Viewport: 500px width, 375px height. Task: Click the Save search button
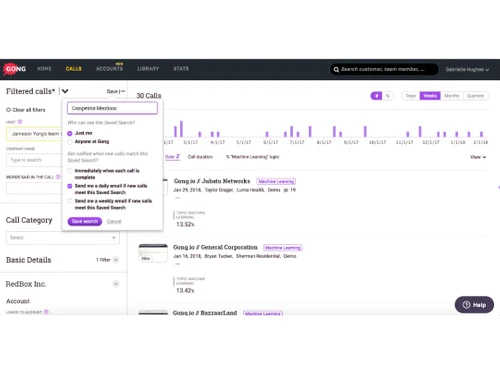coord(85,221)
